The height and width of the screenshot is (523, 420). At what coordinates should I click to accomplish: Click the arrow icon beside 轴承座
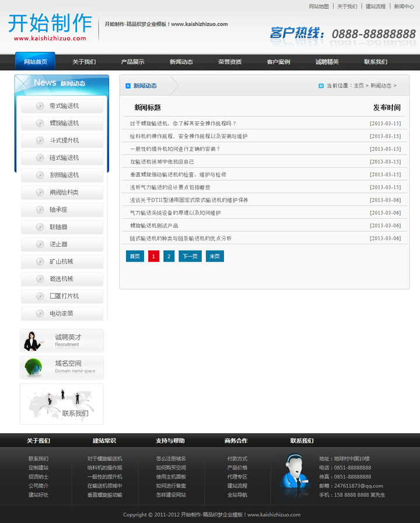pyautogui.click(x=40, y=210)
